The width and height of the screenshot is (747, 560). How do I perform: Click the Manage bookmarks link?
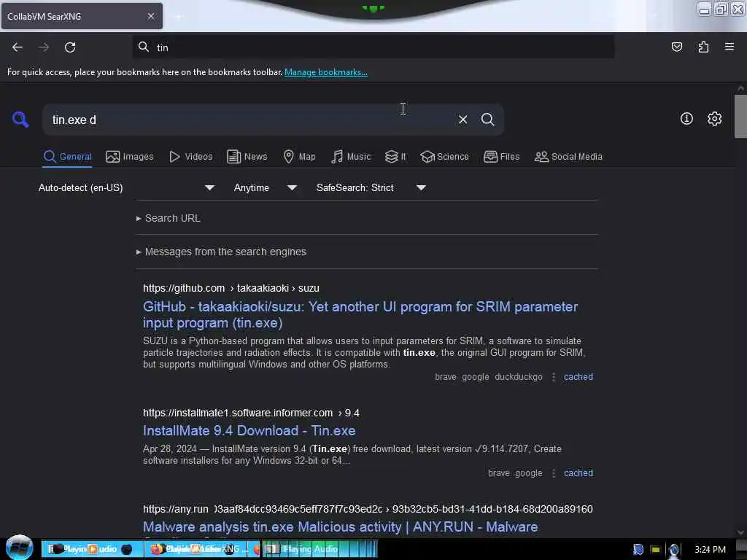coord(326,72)
